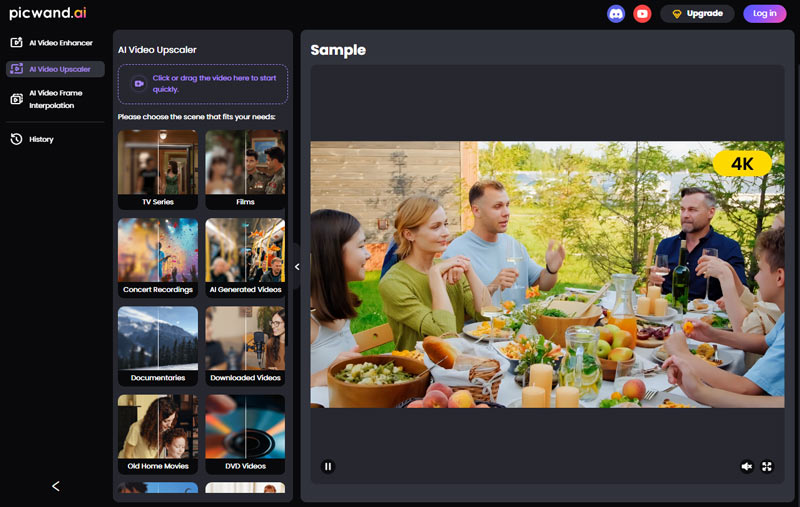Go to picwand.ai home via logo
This screenshot has height=507, width=800.
tap(47, 13)
